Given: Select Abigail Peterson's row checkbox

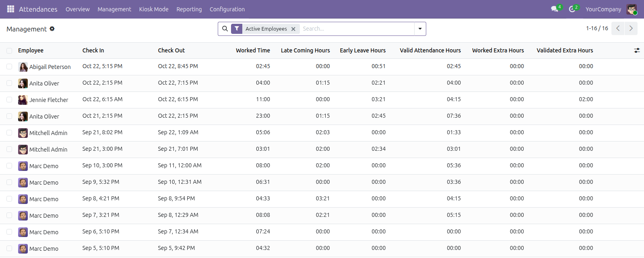Looking at the screenshot, I should click(9, 67).
